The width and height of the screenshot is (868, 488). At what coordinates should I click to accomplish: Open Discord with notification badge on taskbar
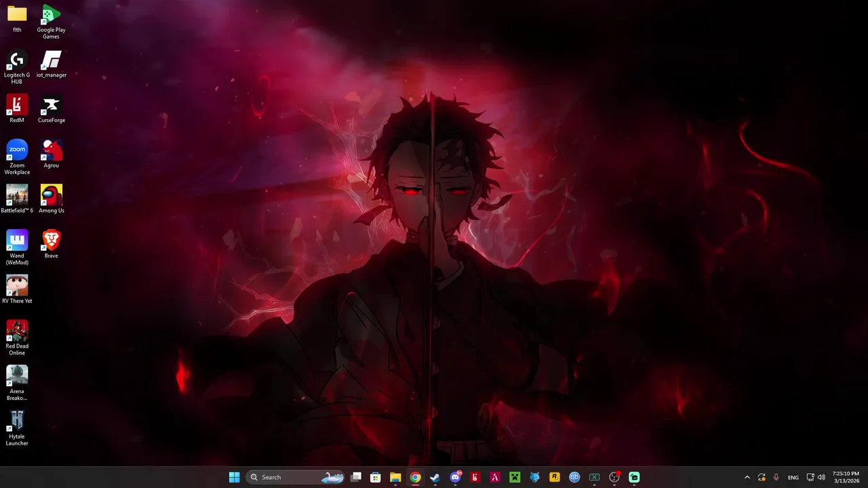coord(455,477)
